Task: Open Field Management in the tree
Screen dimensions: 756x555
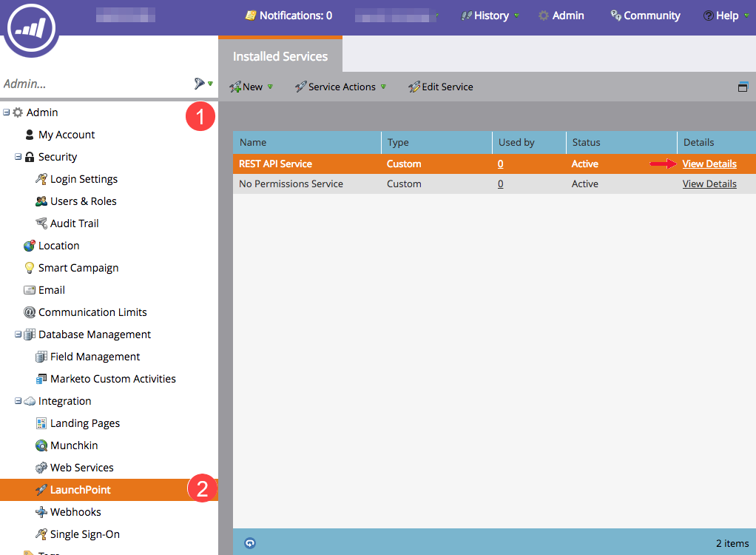Action: tap(95, 357)
